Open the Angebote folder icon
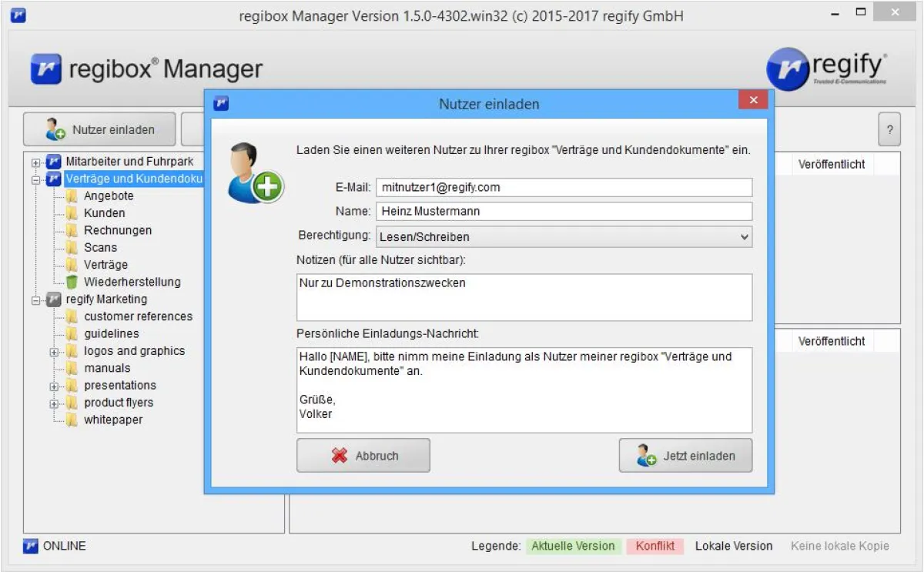The height and width of the screenshot is (572, 924). (x=72, y=196)
